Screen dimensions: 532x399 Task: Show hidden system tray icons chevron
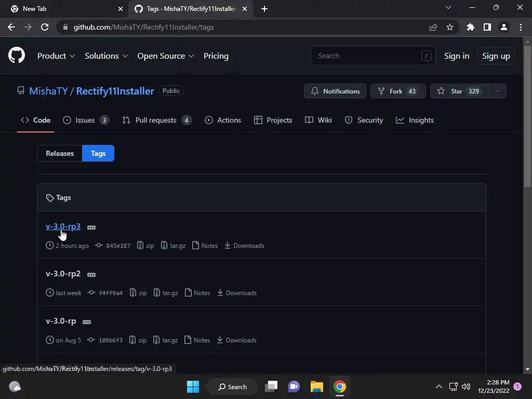438,387
